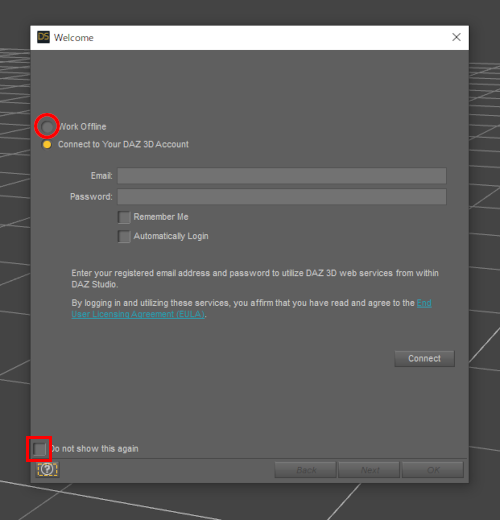500x520 pixels.
Task: Click the Welcome title bar text
Action: (74, 38)
